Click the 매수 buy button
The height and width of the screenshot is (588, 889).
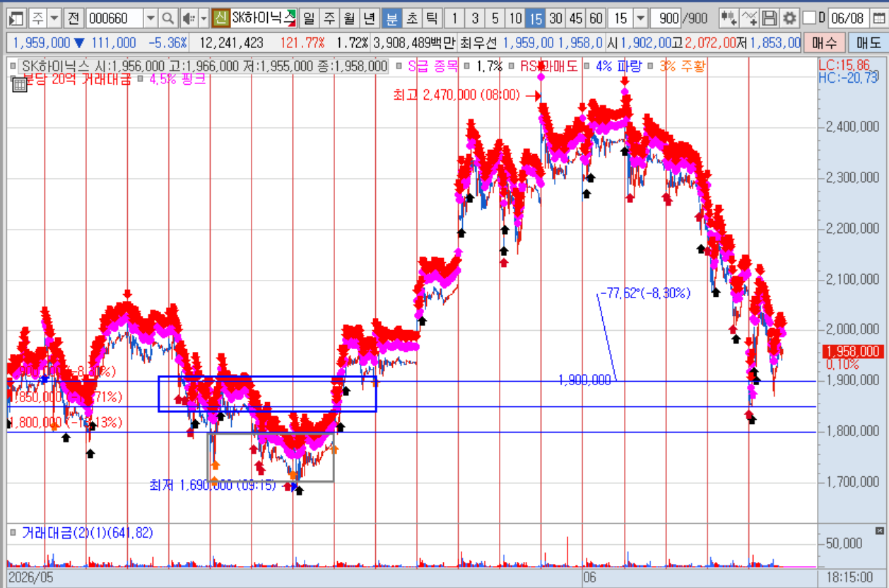[824, 43]
